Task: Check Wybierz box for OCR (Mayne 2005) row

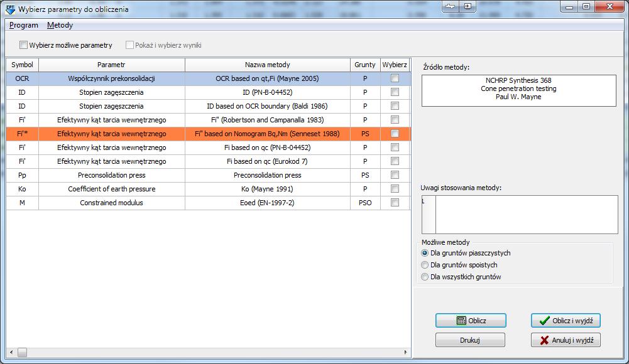Action: [395, 78]
